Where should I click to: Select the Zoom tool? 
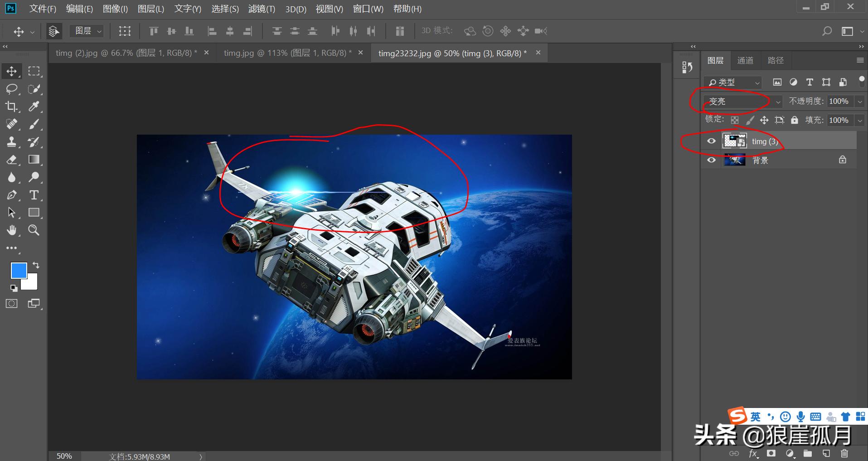pyautogui.click(x=34, y=230)
